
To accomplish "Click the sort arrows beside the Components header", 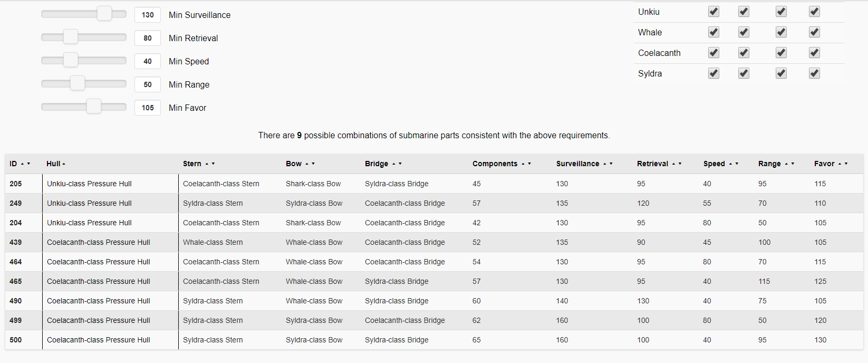I will (526, 164).
